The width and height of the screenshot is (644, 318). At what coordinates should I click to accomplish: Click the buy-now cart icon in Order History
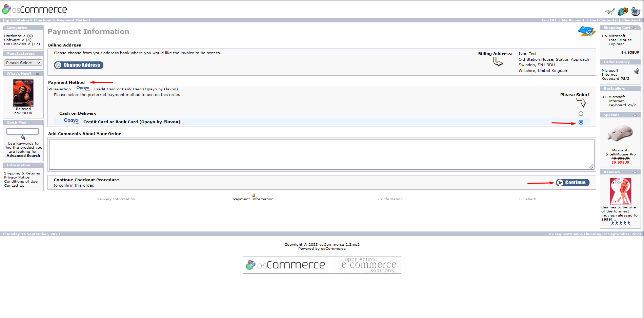tap(637, 71)
